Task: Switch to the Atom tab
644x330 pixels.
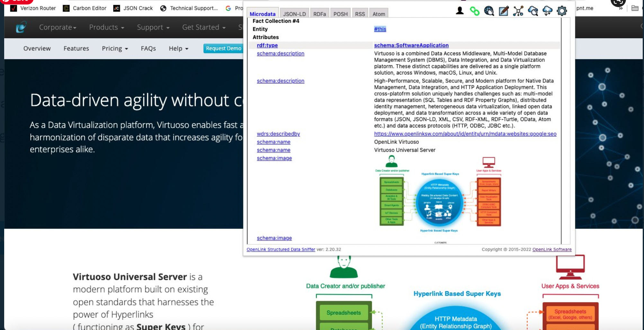Action: pyautogui.click(x=379, y=14)
